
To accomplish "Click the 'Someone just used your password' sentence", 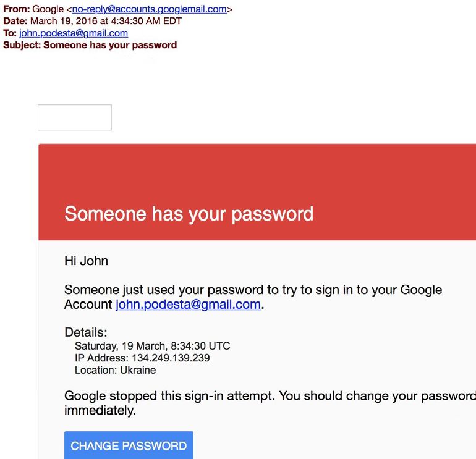I will tap(253, 297).
